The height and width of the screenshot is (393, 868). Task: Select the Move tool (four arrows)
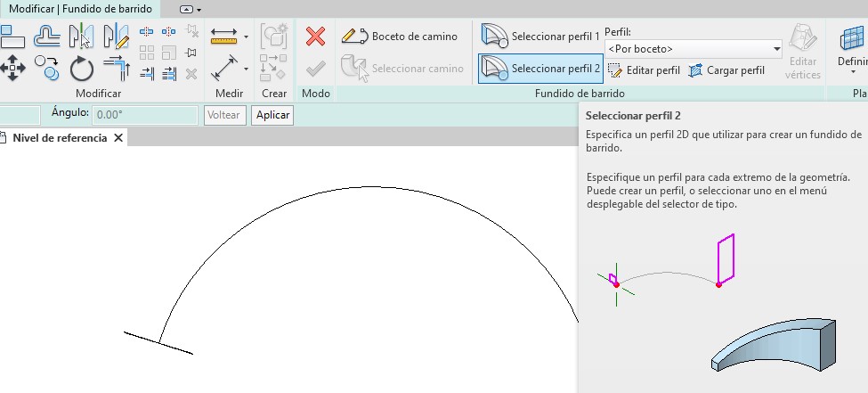[x=12, y=67]
